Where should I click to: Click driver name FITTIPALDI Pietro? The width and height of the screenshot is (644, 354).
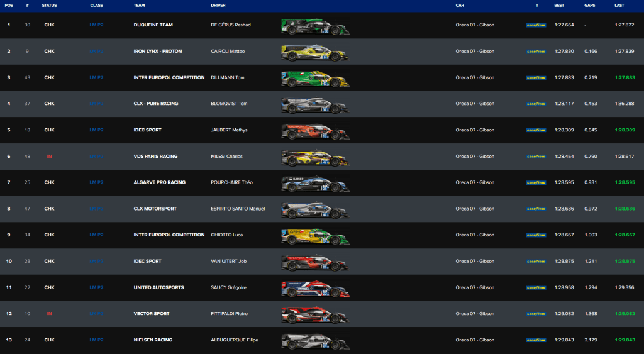[229, 314]
